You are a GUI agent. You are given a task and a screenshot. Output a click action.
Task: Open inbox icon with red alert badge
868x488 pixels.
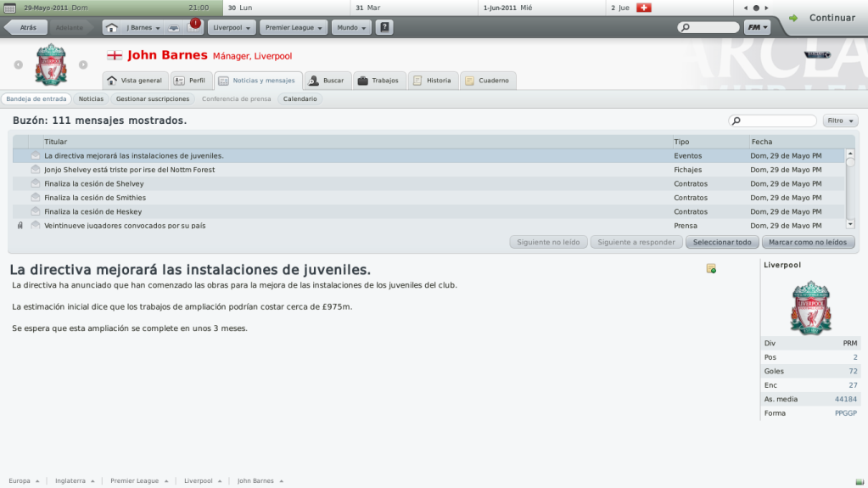pyautogui.click(x=193, y=26)
